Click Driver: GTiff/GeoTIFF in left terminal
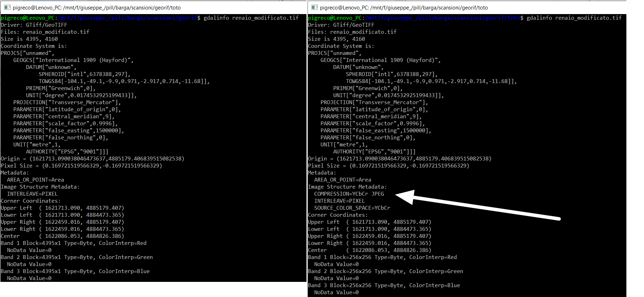 click(x=34, y=25)
